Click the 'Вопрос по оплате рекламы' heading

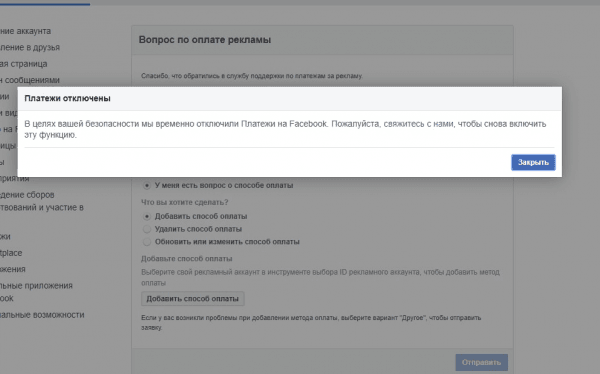point(205,40)
